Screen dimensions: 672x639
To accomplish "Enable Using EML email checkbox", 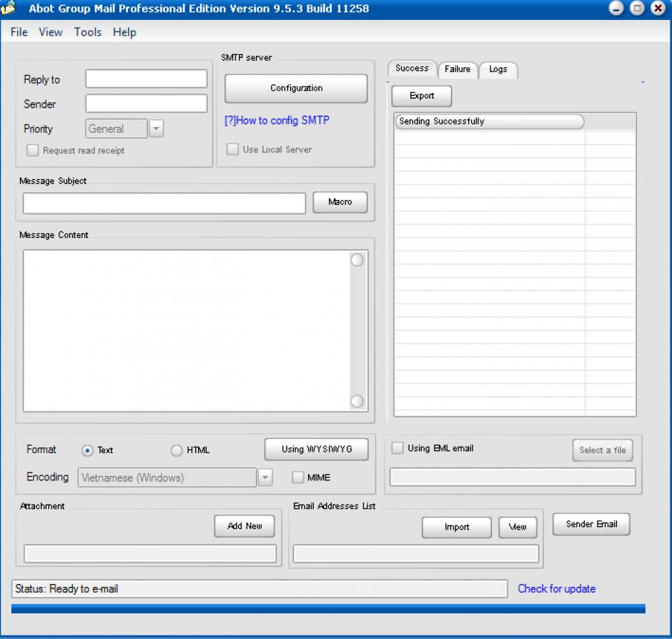I will coord(397,448).
